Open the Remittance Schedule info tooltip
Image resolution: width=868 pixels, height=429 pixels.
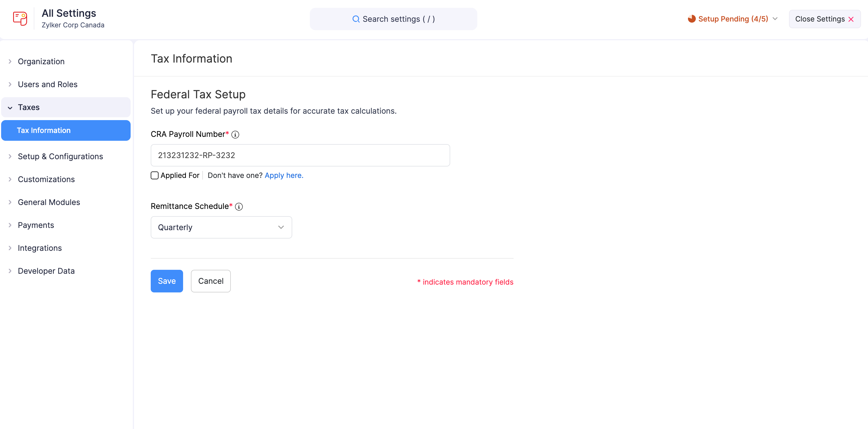239,207
